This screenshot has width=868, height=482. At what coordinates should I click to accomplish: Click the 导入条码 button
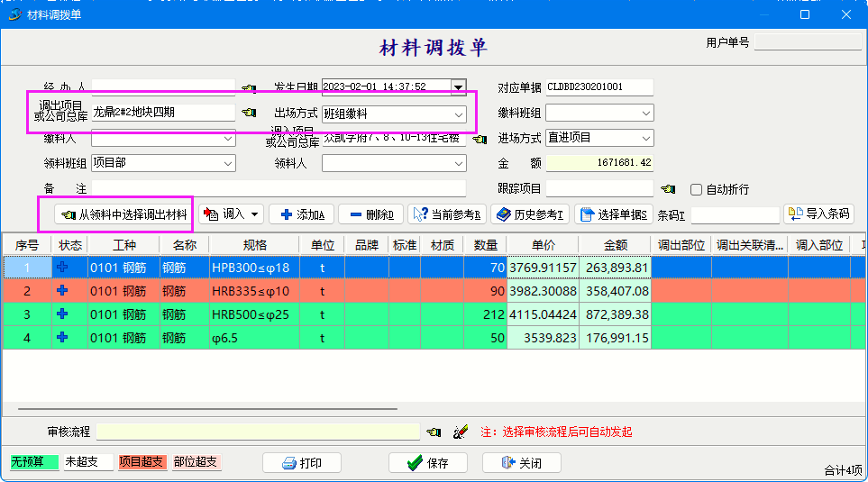(818, 214)
